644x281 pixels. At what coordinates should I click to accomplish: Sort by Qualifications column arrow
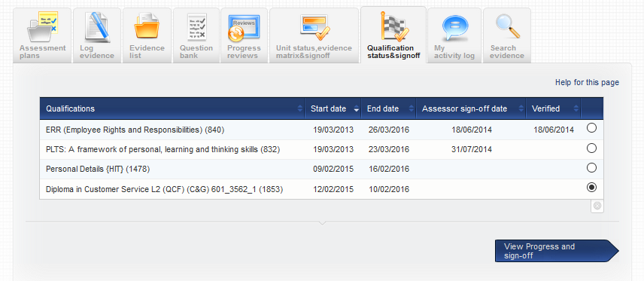[x=300, y=109]
